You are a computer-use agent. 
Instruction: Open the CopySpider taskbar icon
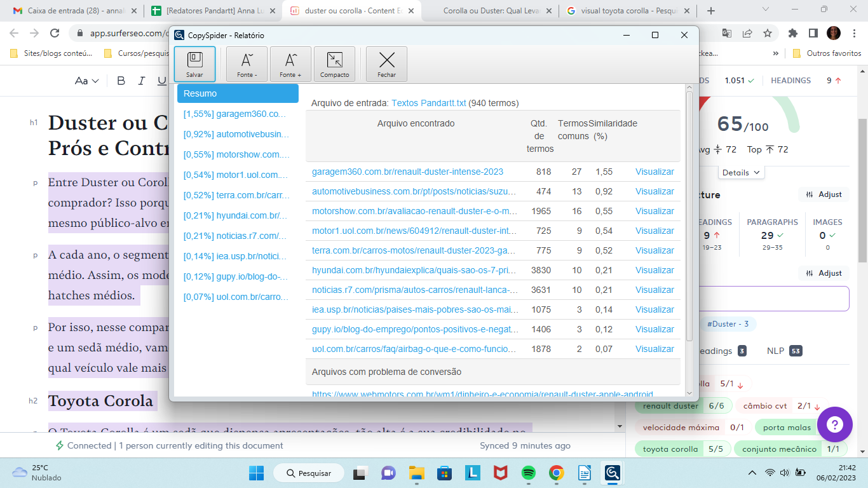(613, 473)
